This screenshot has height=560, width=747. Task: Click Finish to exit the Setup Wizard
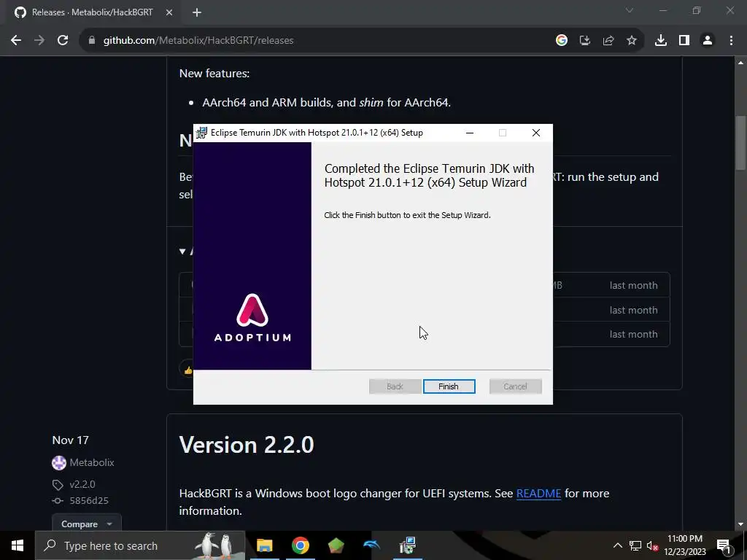click(449, 386)
